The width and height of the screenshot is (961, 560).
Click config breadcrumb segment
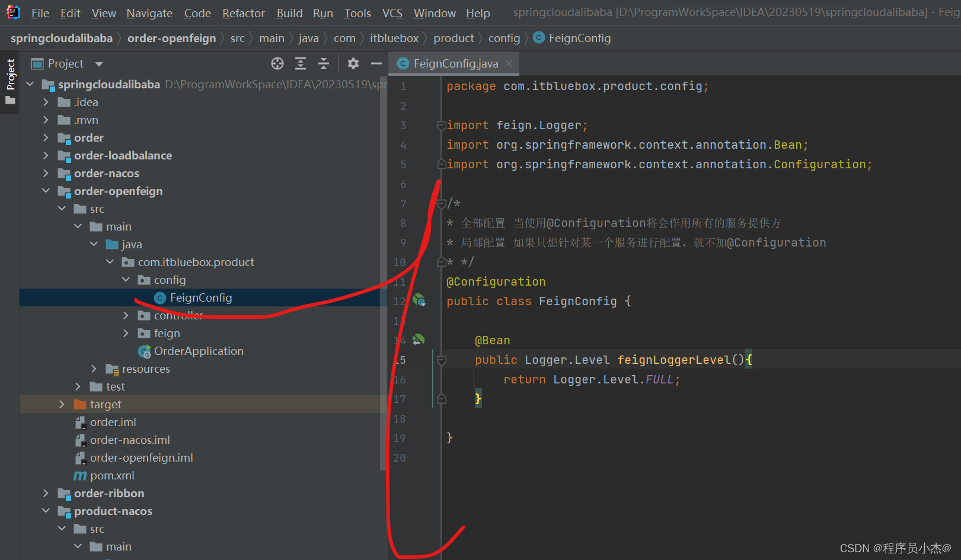504,38
